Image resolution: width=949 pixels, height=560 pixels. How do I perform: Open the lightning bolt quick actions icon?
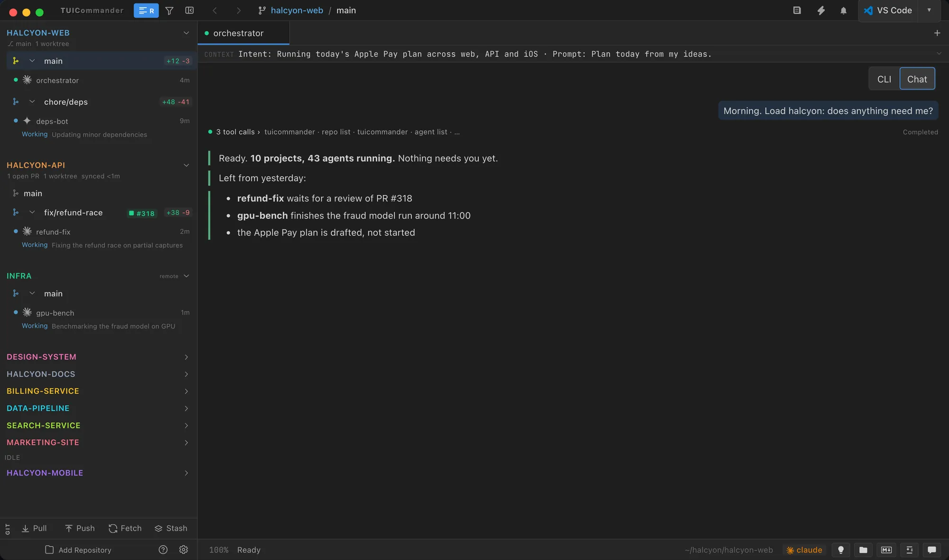pyautogui.click(x=821, y=10)
